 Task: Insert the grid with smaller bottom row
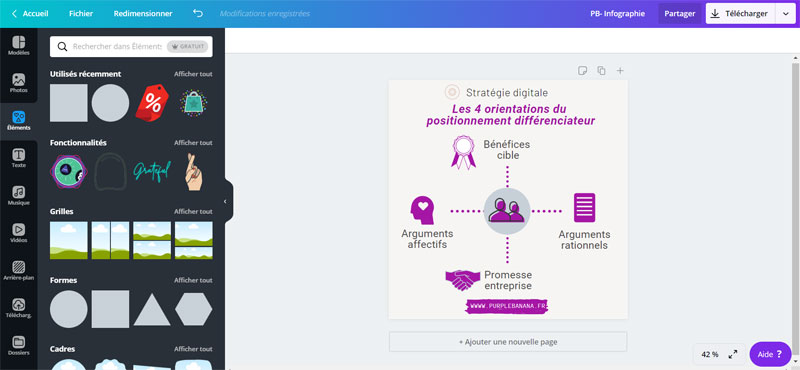(194, 240)
